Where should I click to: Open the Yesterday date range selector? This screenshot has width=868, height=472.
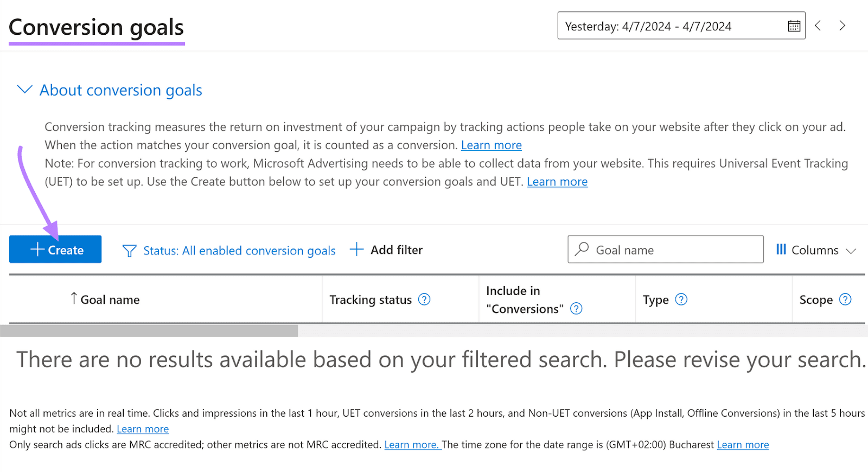(673, 26)
